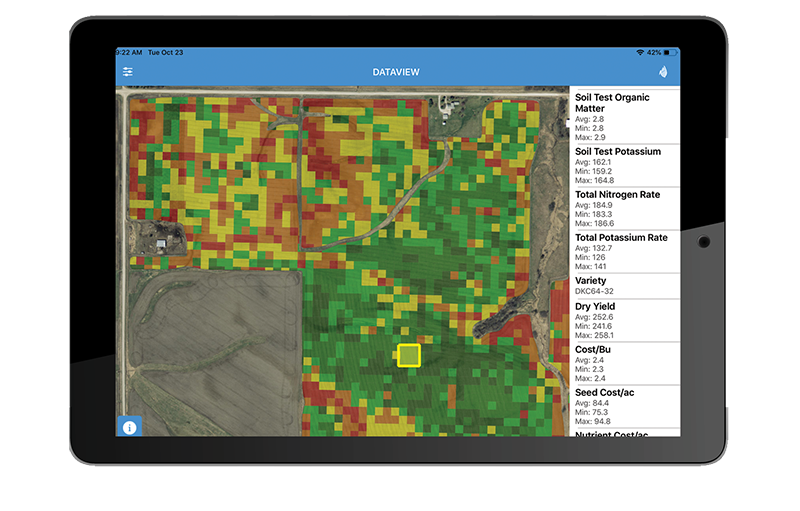
Task: Open the filter settings sliders icon
Action: click(128, 72)
